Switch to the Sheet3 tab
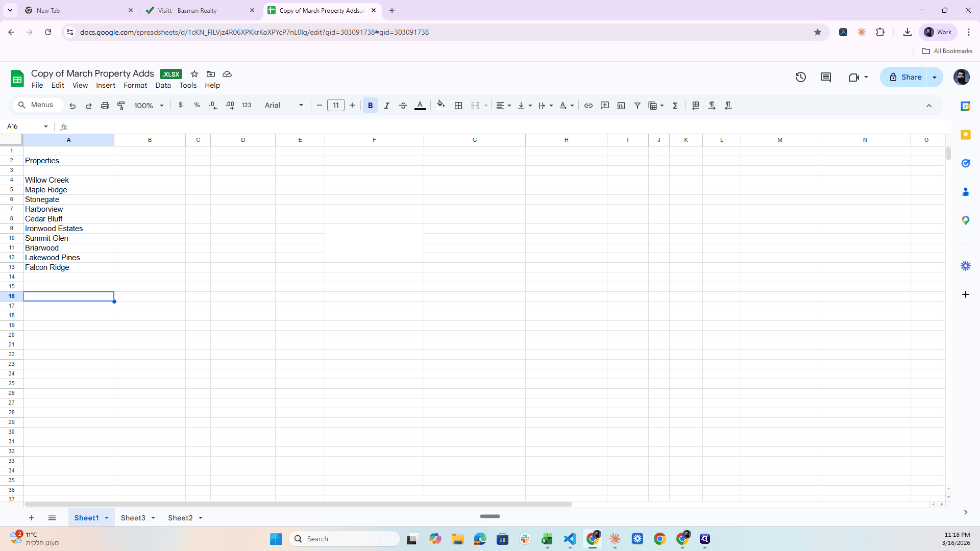The width and height of the screenshot is (980, 551). [133, 518]
